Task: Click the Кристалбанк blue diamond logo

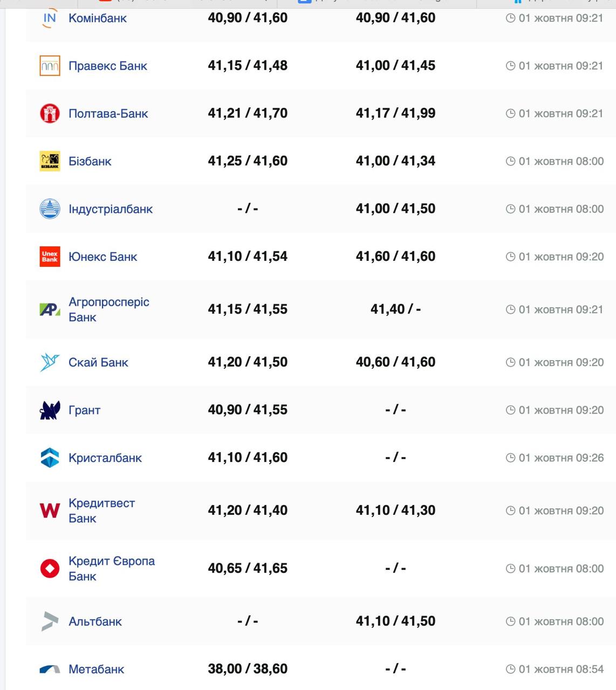Action: point(50,458)
